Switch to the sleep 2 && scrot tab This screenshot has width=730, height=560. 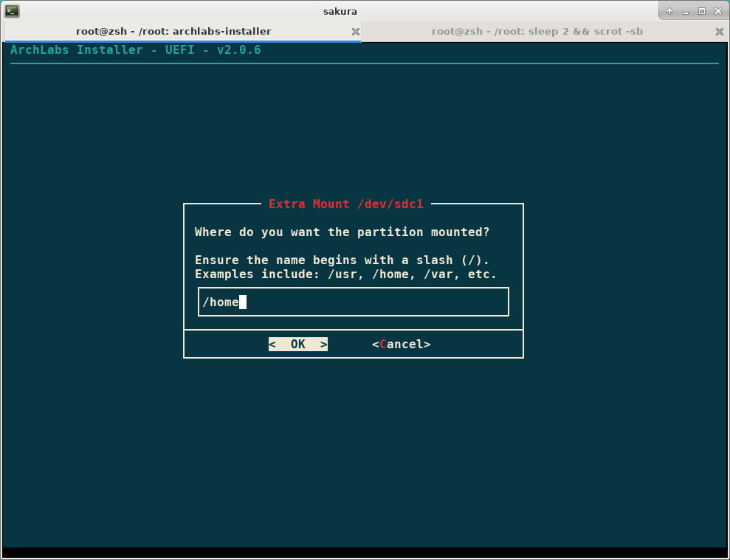point(537,31)
